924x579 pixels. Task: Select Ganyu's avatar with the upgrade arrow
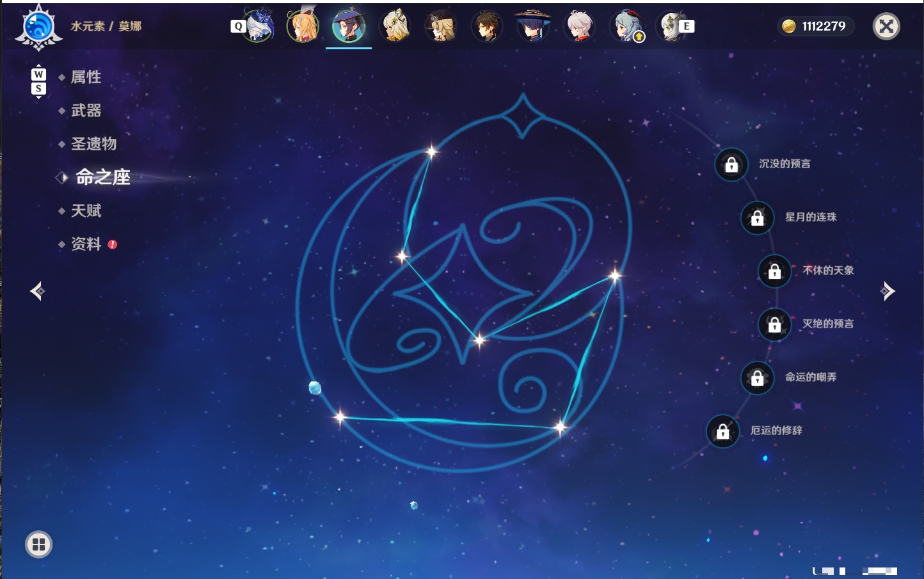point(627,26)
